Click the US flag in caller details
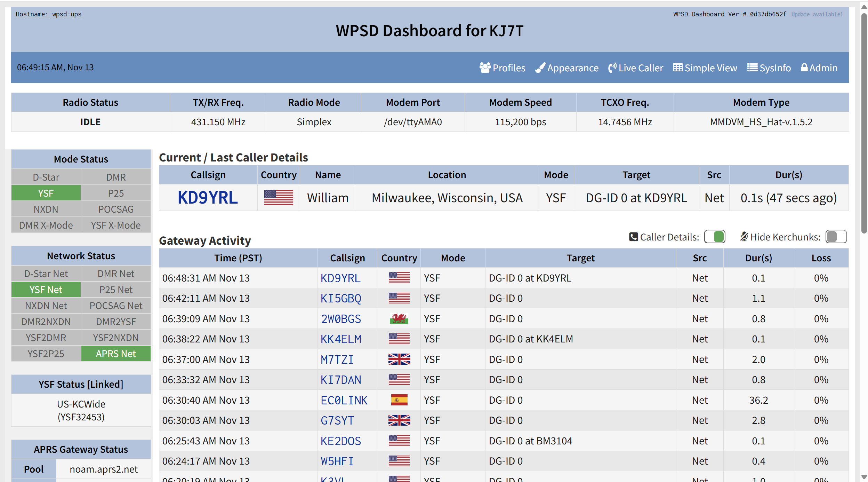This screenshot has width=868, height=482. click(x=279, y=198)
